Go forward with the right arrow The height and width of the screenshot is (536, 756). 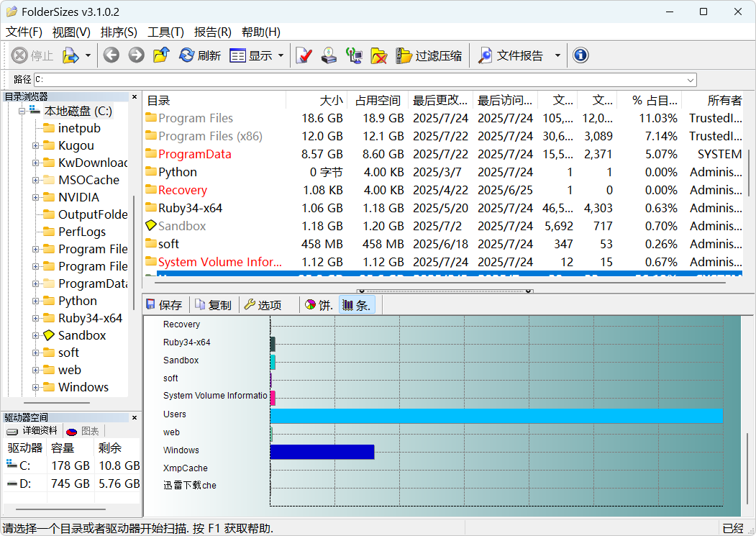(x=136, y=55)
